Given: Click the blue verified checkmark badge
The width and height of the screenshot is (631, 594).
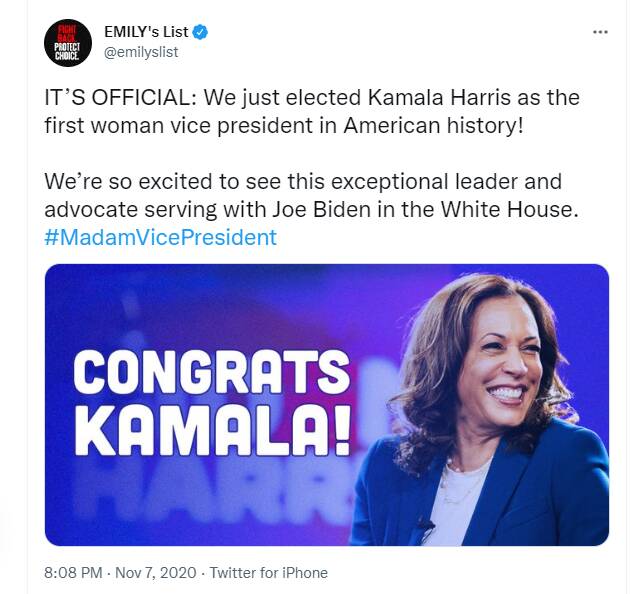Looking at the screenshot, I should [201, 33].
